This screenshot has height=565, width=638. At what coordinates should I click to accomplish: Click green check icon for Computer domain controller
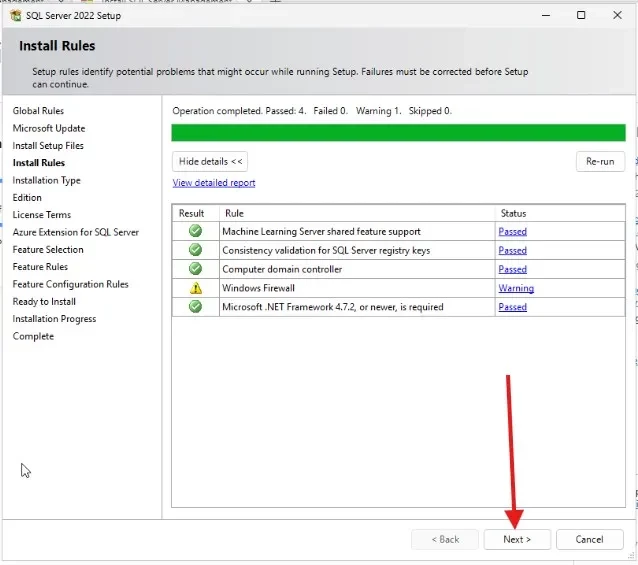(195, 269)
